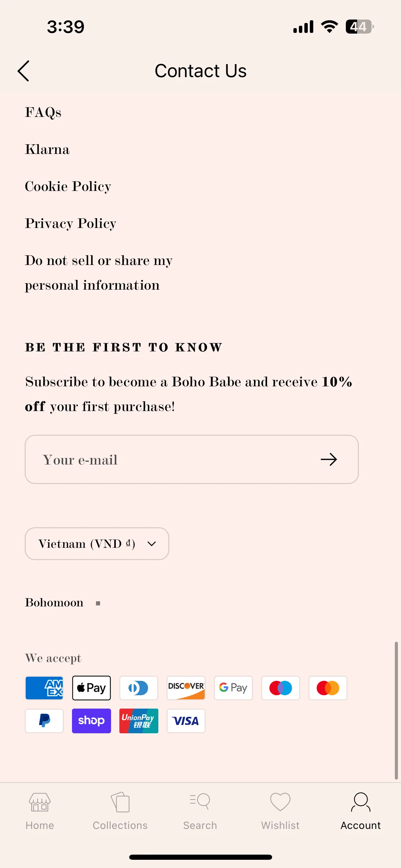View the Cookie Policy

[68, 186]
